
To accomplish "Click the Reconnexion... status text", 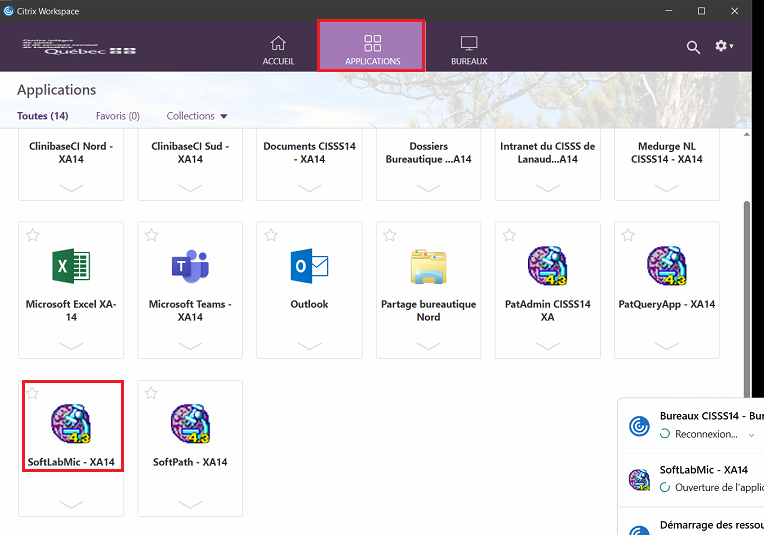I will tap(706, 434).
